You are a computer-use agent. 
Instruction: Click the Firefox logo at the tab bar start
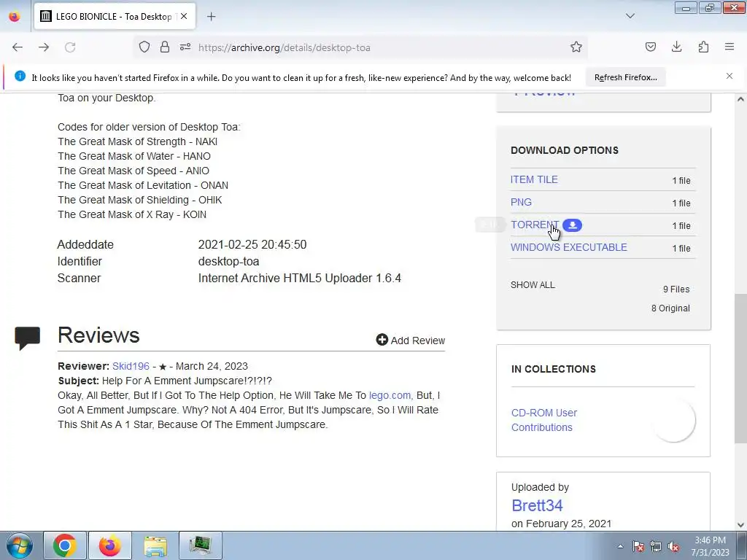(15, 16)
